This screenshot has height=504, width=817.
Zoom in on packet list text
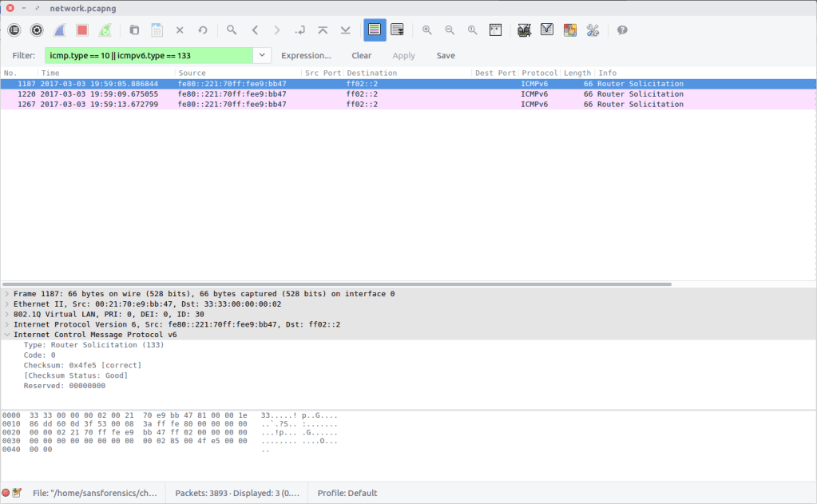pyautogui.click(x=427, y=30)
